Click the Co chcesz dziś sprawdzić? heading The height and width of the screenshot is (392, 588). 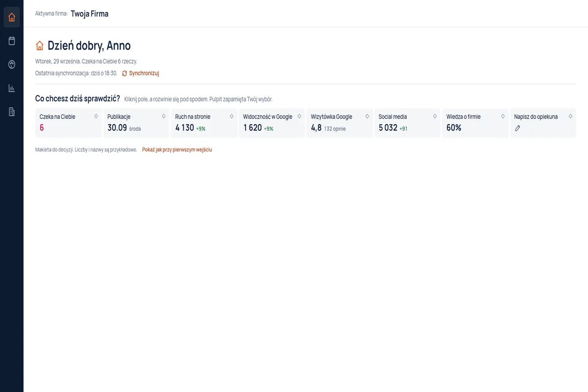[77, 98]
